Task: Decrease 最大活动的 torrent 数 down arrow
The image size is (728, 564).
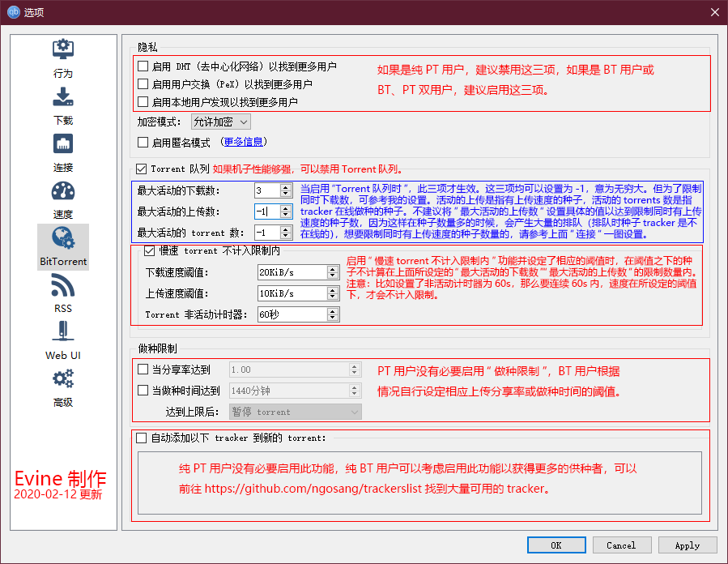Action: (286, 236)
